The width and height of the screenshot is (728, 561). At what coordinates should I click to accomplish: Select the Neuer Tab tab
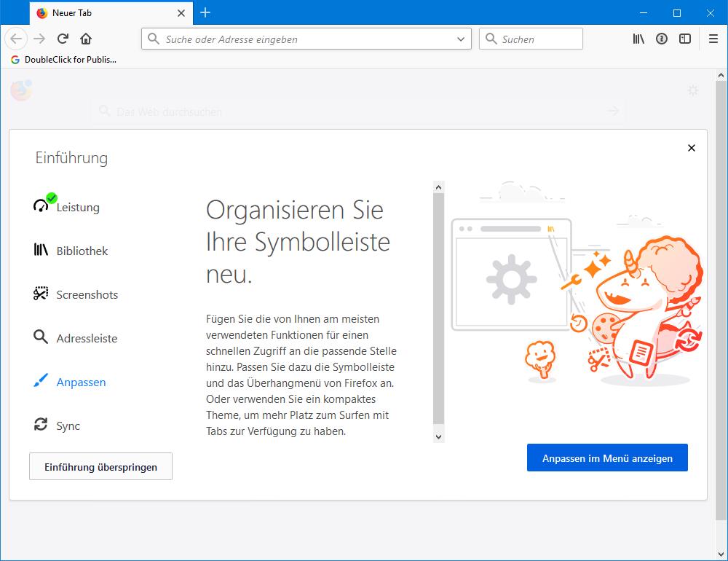pos(111,13)
